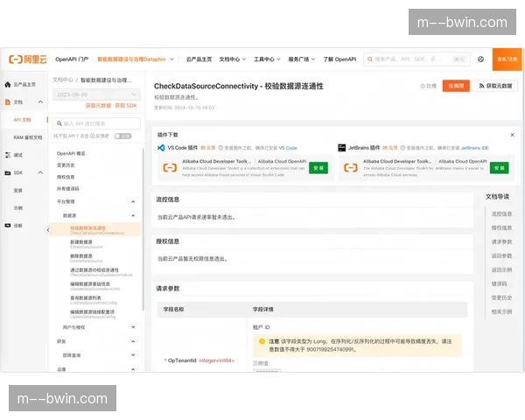This screenshot has width=525, height=420.
Task: Open the OpenAPI 门户 menu item
Action: (x=72, y=59)
